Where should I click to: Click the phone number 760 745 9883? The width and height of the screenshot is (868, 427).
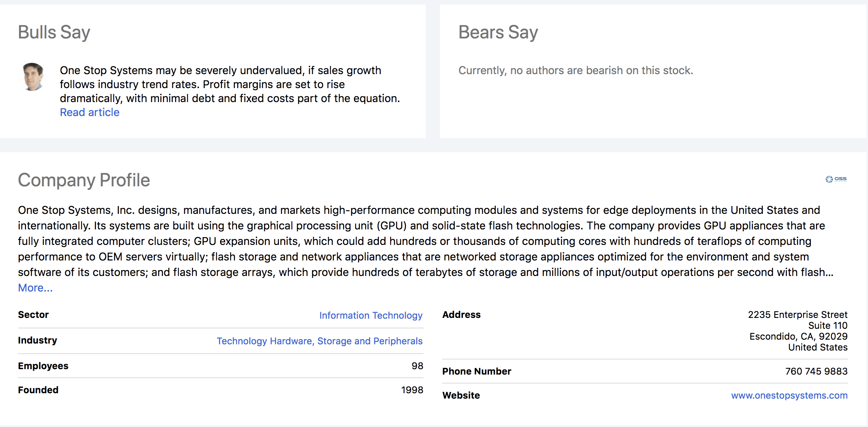point(816,371)
